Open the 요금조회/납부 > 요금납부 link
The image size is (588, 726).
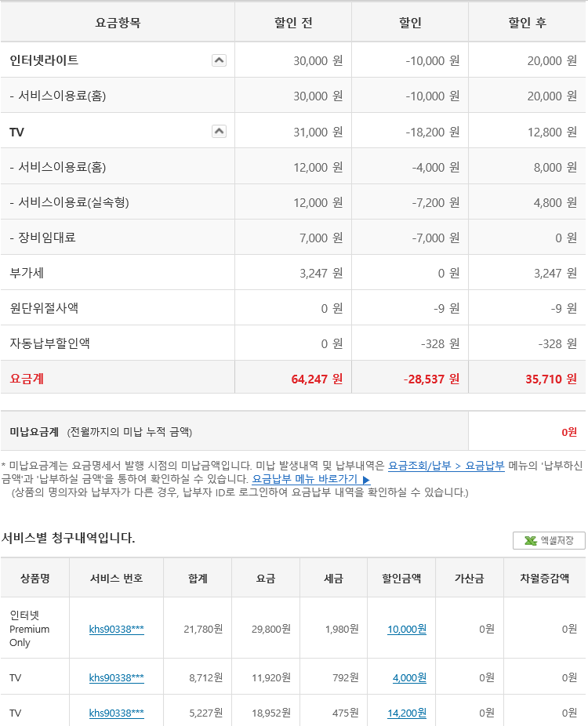tap(446, 465)
